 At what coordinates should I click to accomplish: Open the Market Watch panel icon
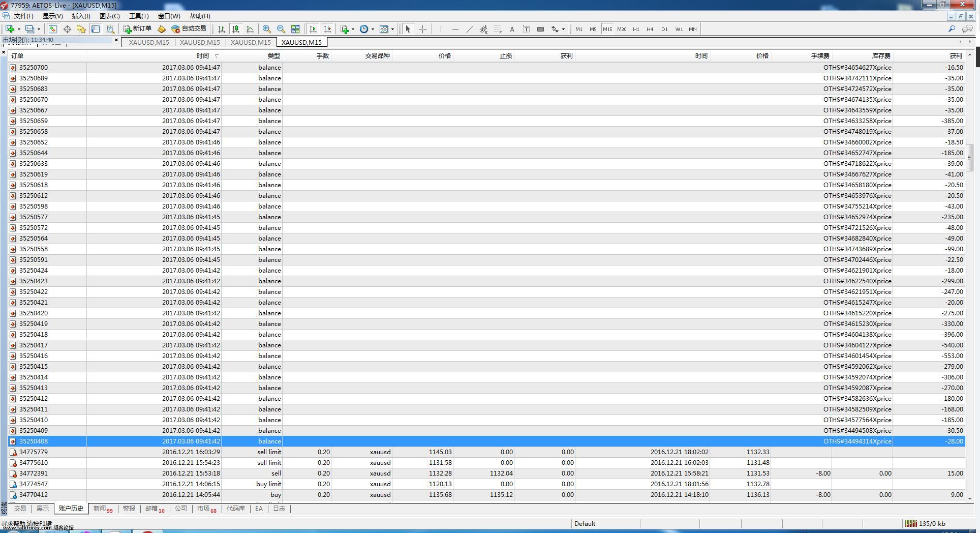tap(53, 29)
